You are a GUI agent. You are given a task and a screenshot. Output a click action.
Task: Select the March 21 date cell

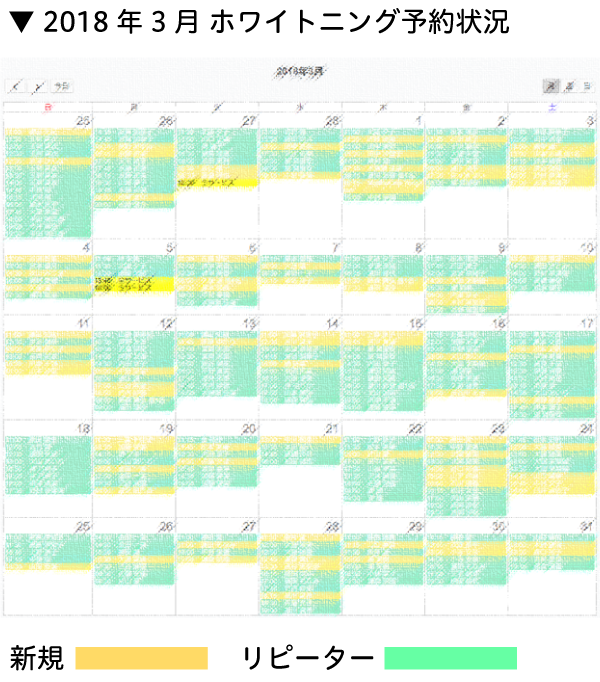300,480
